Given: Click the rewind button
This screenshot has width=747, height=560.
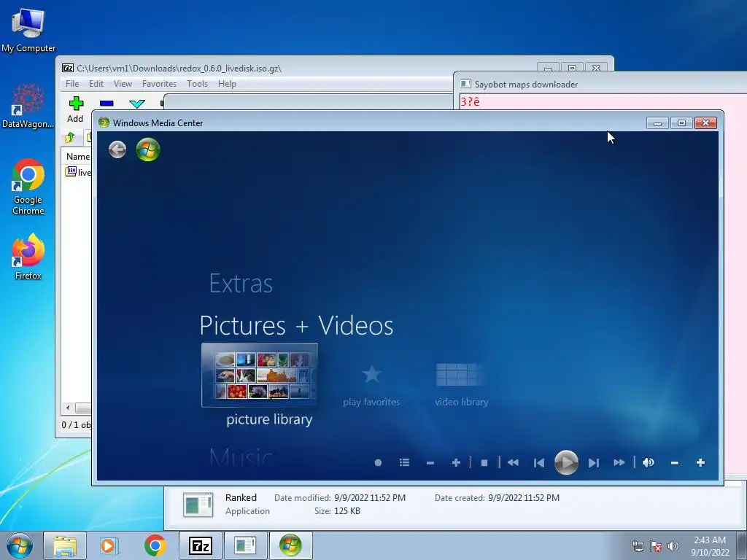Looking at the screenshot, I should [x=513, y=462].
